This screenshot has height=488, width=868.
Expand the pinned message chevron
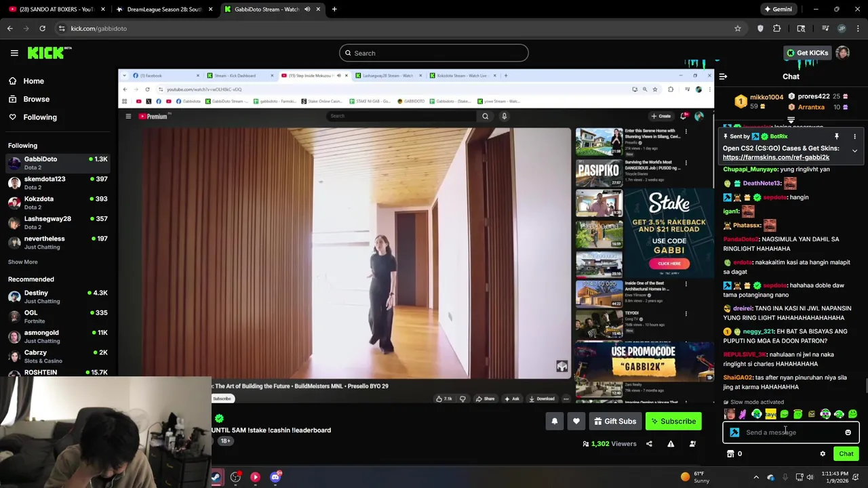tap(854, 150)
